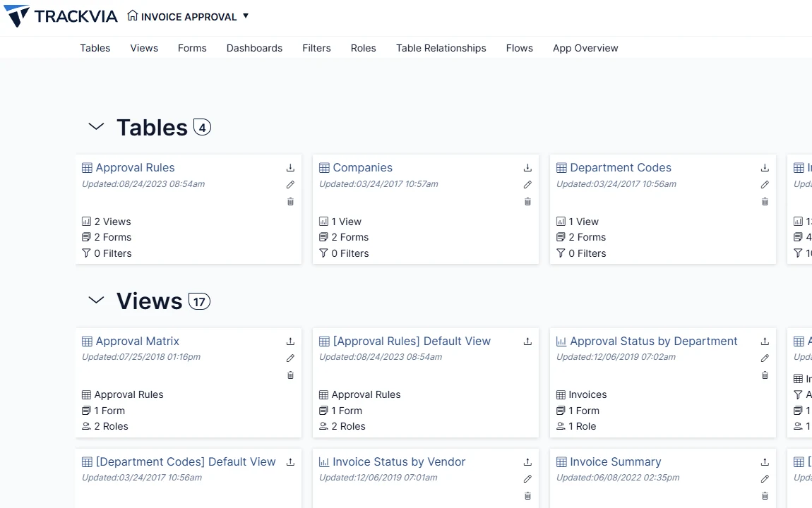The image size is (812, 508).
Task: Click upload icon on Invoice Summary view
Action: [x=765, y=462]
